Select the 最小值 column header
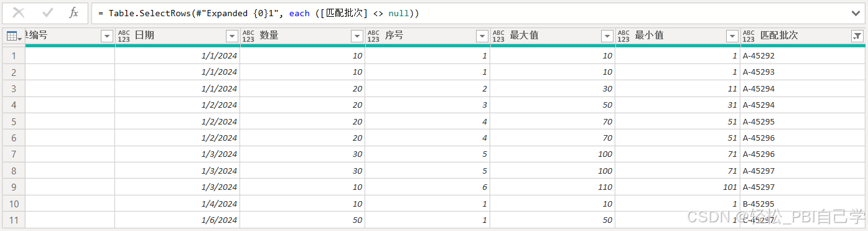Viewport: 868px width, 231px height. click(678, 36)
